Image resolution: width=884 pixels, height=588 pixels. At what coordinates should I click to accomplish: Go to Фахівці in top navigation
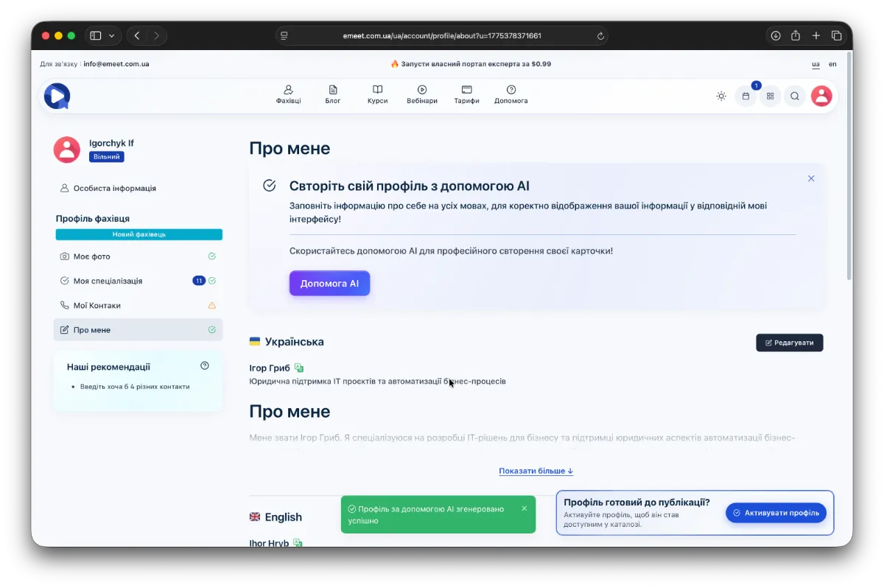[288, 94]
